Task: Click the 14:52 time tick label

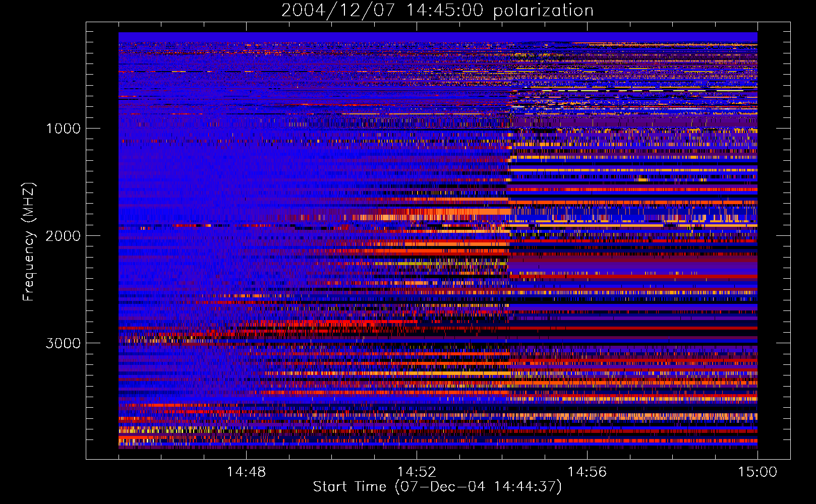Action: (x=417, y=472)
